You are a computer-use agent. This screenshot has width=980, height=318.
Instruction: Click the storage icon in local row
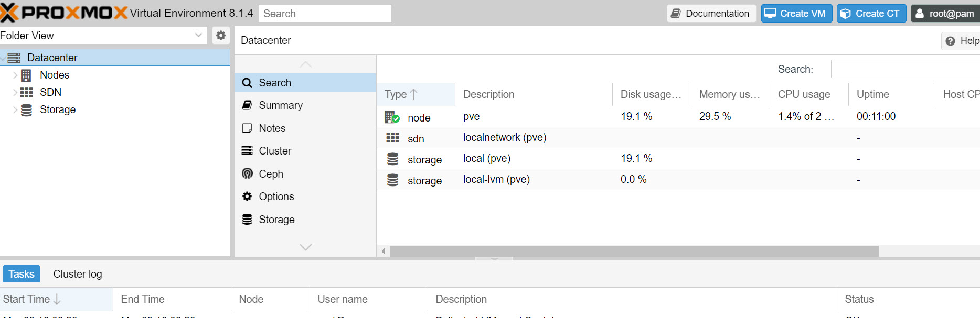pos(392,159)
